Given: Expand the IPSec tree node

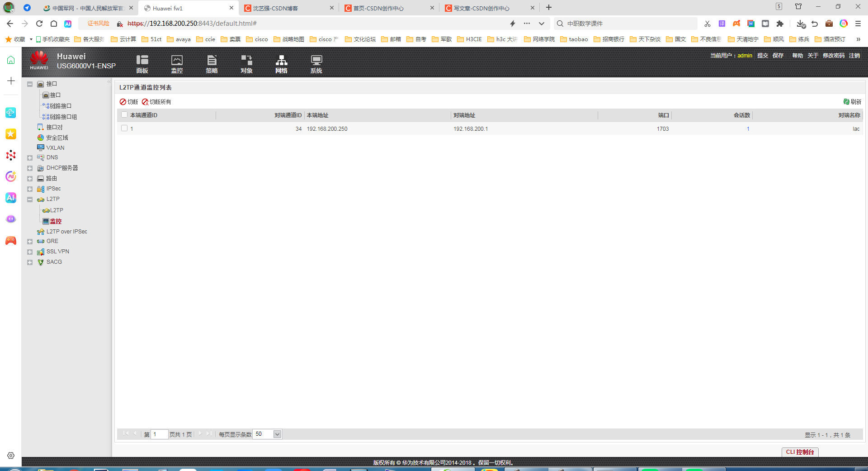Looking at the screenshot, I should point(30,189).
